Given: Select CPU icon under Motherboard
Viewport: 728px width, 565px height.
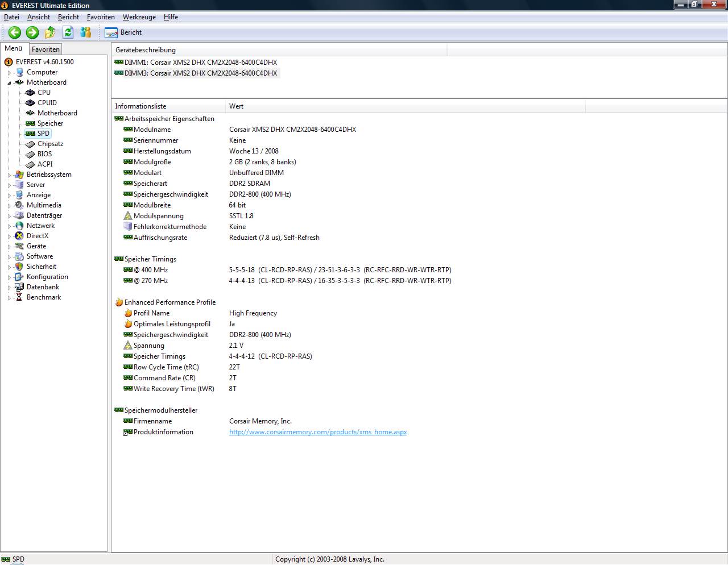Looking at the screenshot, I should tap(30, 93).
